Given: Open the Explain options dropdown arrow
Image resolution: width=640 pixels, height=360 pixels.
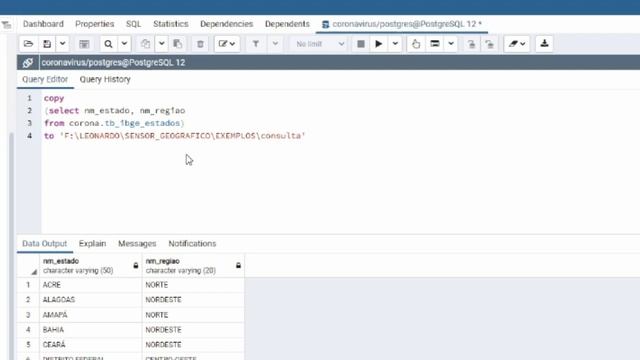Looking at the screenshot, I should pos(451,44).
